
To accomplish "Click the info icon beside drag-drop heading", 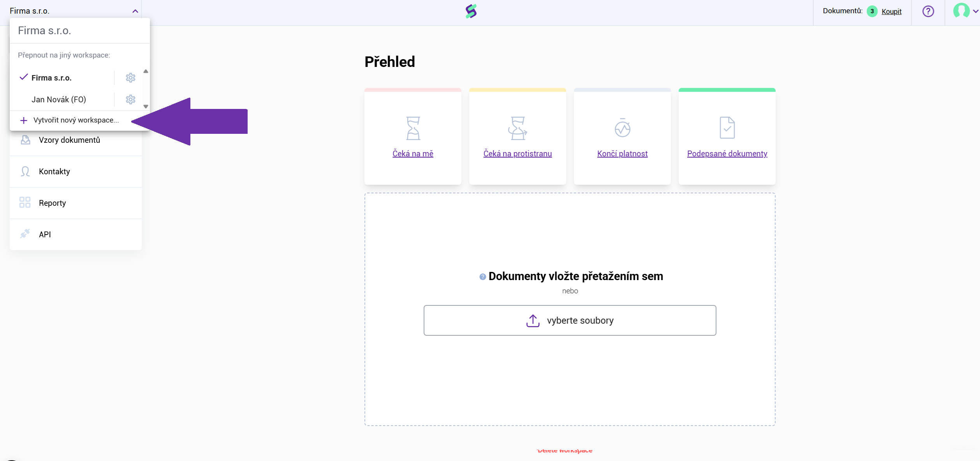I will coord(482,277).
